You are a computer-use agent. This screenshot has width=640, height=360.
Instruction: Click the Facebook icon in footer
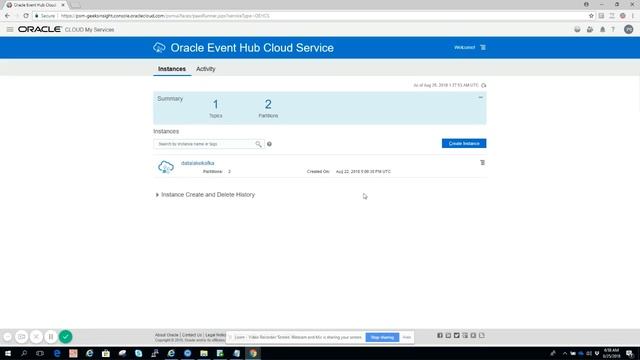(440, 335)
